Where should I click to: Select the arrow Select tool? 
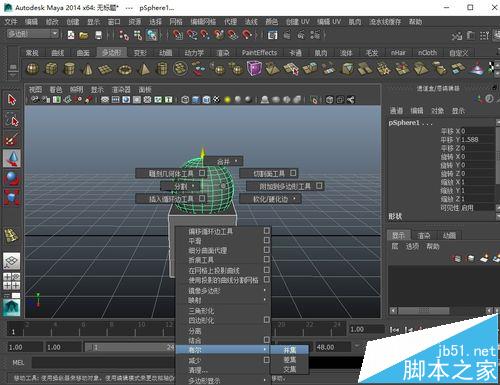pos(12,99)
